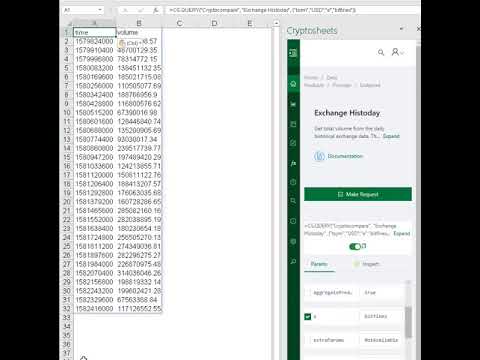
Task: Select row 10 header
Action: [67, 113]
